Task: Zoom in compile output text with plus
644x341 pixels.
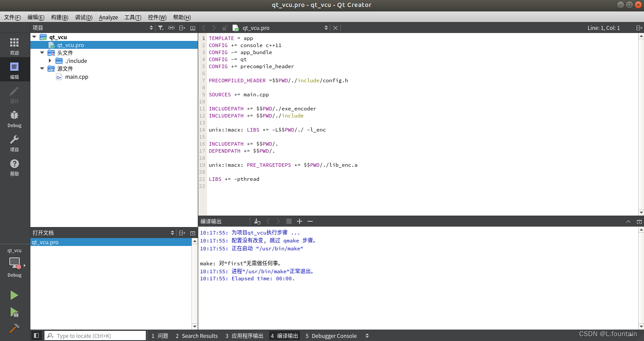Action: [300, 221]
